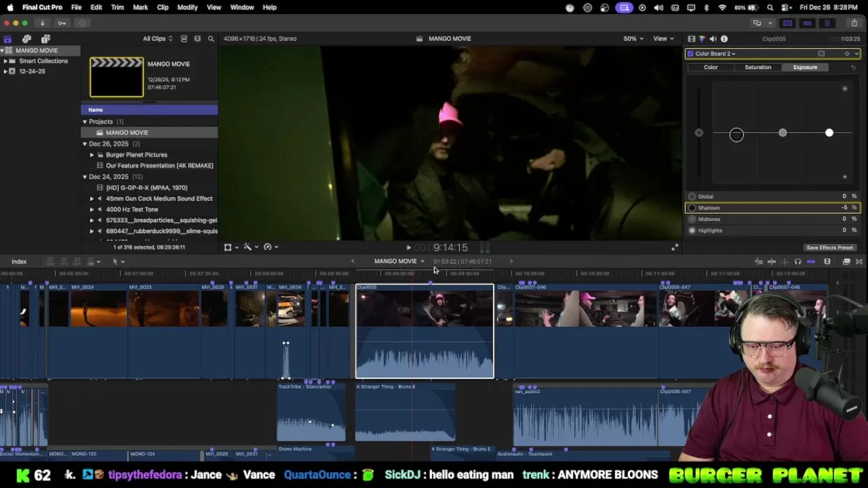Open the effects browser icon

(x=846, y=262)
